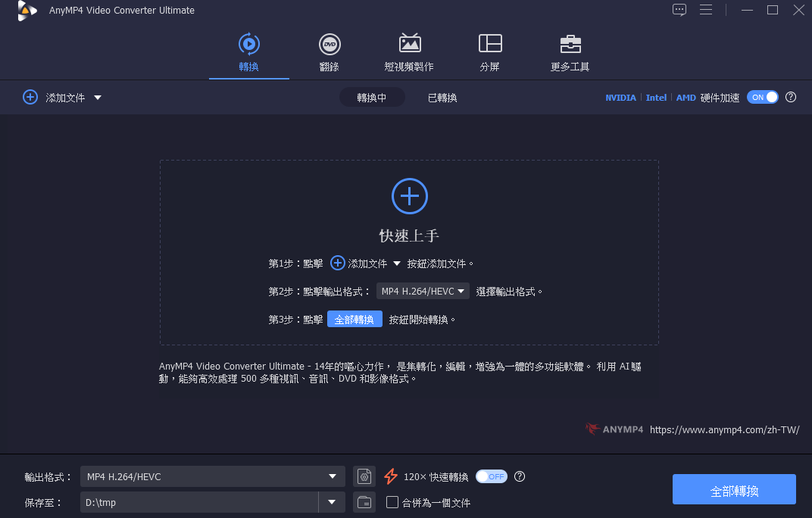Viewport: 812px width, 518px height.
Task: Open the hamburger menu in title bar
Action: 706,10
